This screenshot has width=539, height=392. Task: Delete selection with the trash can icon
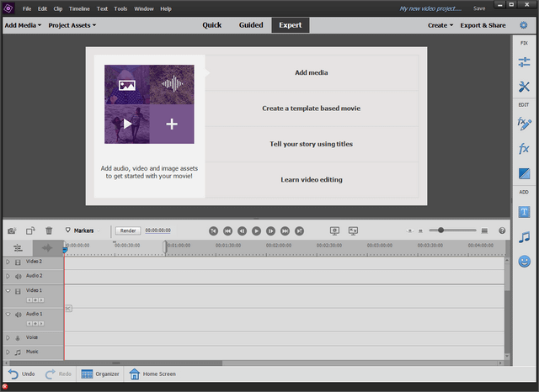point(49,230)
